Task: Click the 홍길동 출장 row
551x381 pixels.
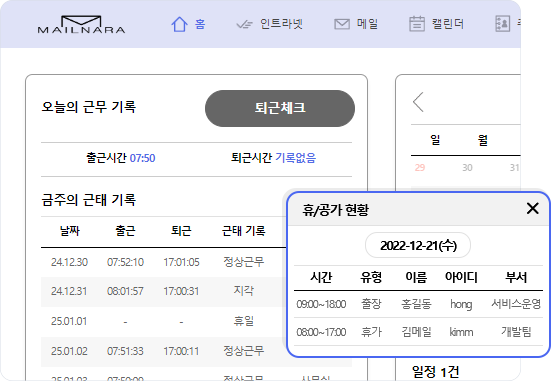Action: tap(418, 304)
